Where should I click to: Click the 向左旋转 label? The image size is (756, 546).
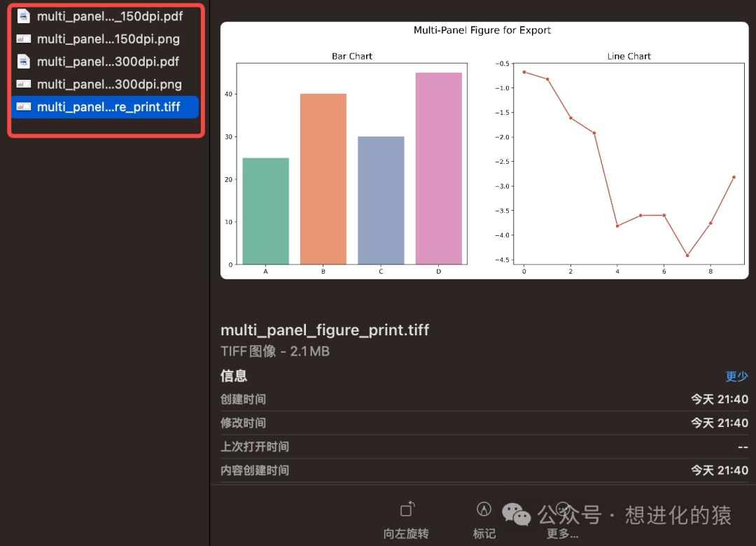[x=406, y=533]
